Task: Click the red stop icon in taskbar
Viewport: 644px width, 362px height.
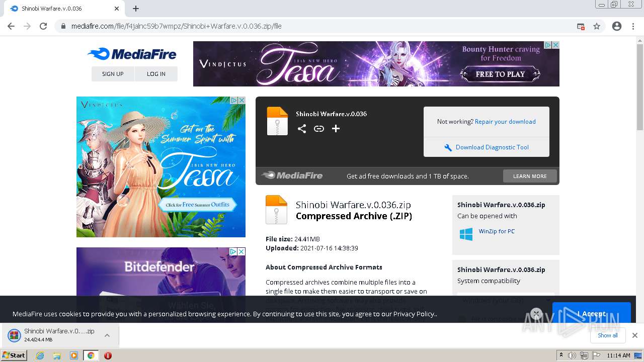Action: pyautogui.click(x=108, y=355)
